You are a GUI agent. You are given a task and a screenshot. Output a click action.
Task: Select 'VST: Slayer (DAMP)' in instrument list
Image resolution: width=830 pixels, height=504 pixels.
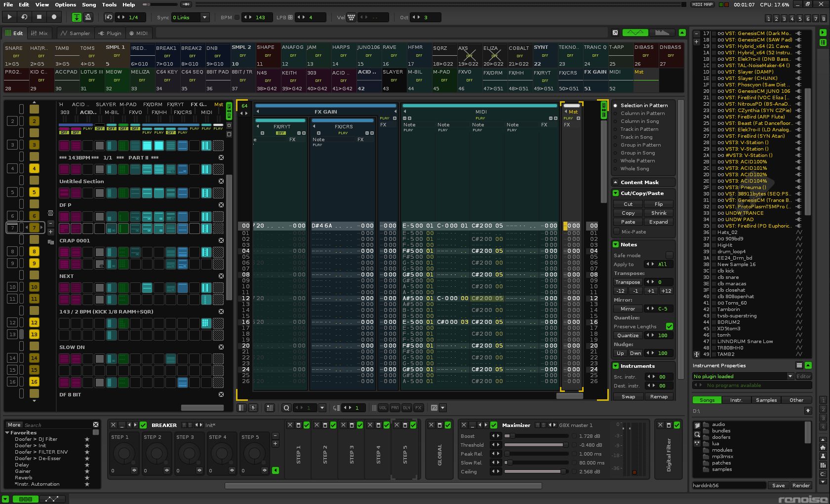749,72
